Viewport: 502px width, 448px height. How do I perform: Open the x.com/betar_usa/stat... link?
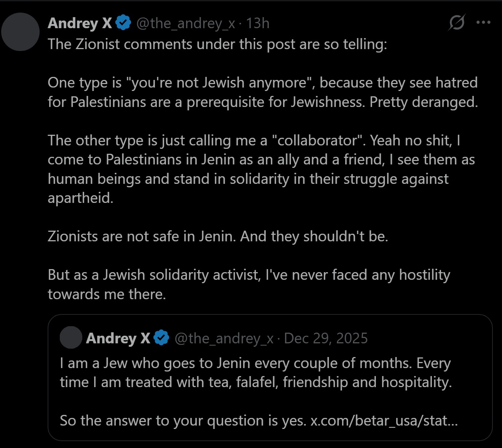tap(384, 421)
